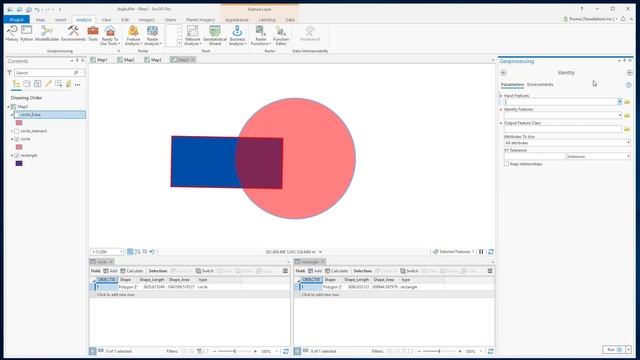Toggle Map5 visibility checkbox in Contents
This screenshot has height=360, width=640.
point(13,107)
